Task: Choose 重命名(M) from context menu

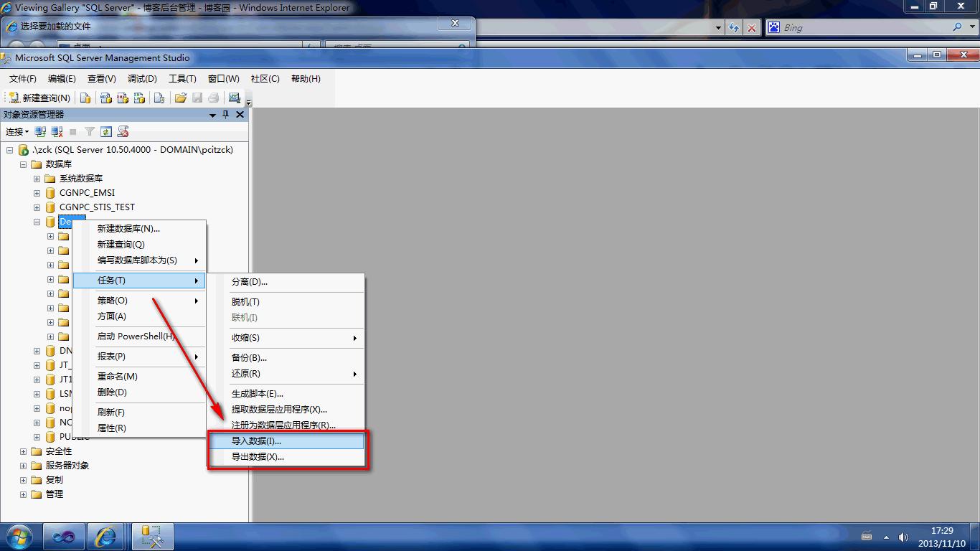Action: tap(140, 377)
